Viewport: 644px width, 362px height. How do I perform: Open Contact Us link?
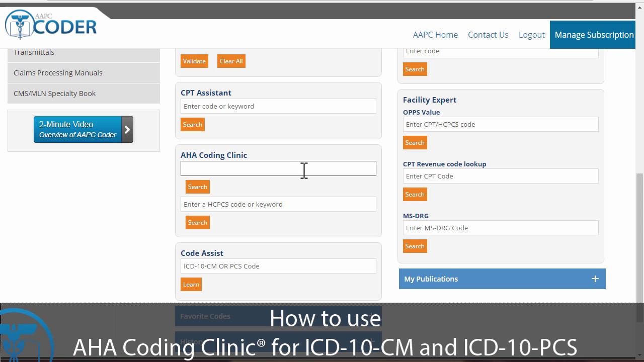click(488, 35)
